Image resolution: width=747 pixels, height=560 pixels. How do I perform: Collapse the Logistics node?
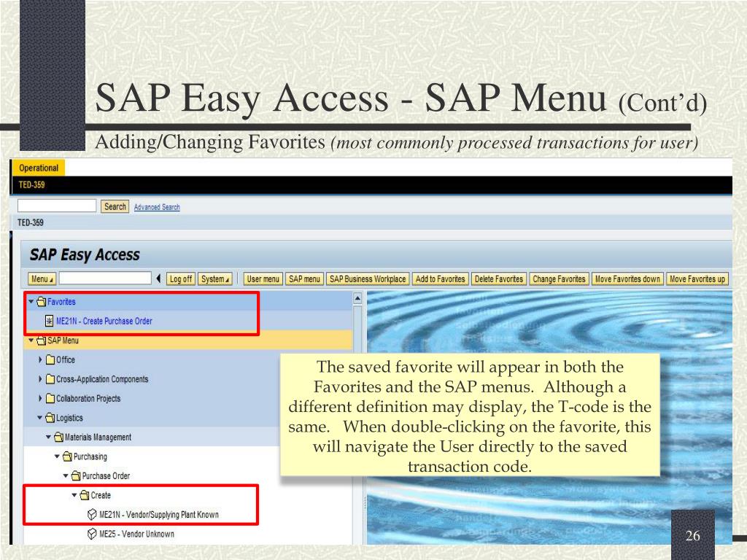coord(40,418)
